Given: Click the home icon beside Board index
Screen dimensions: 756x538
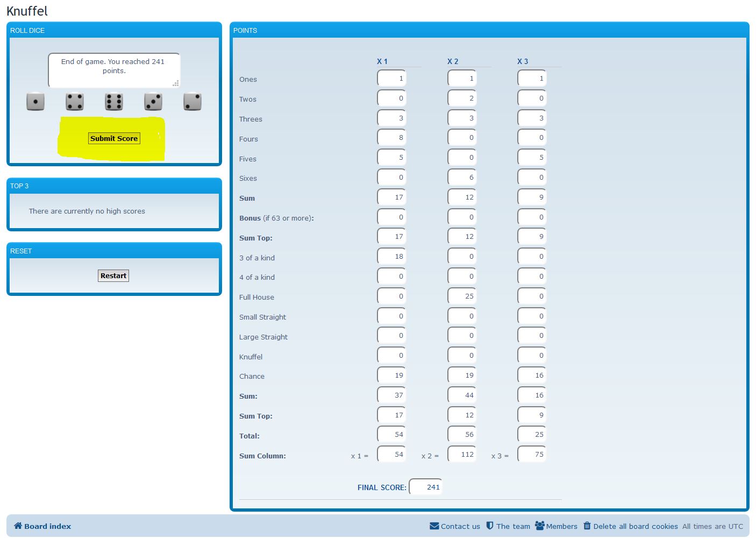Looking at the screenshot, I should 18,526.
